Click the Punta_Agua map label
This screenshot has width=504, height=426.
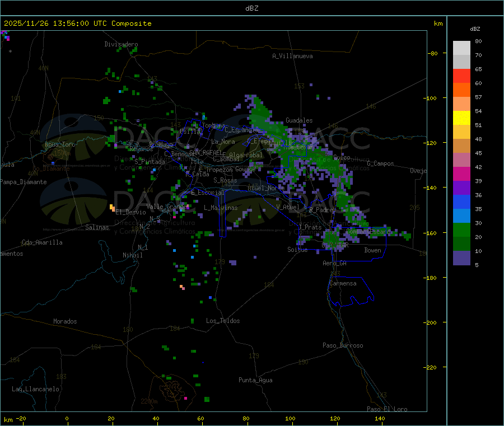coord(255,380)
